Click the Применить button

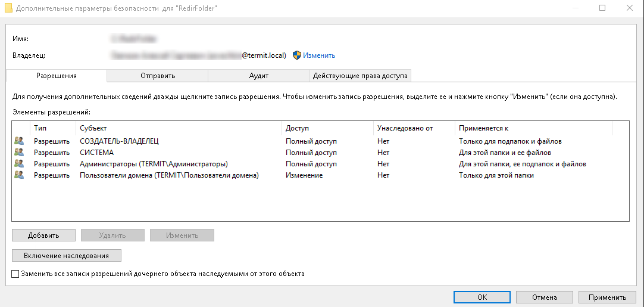tap(607, 297)
